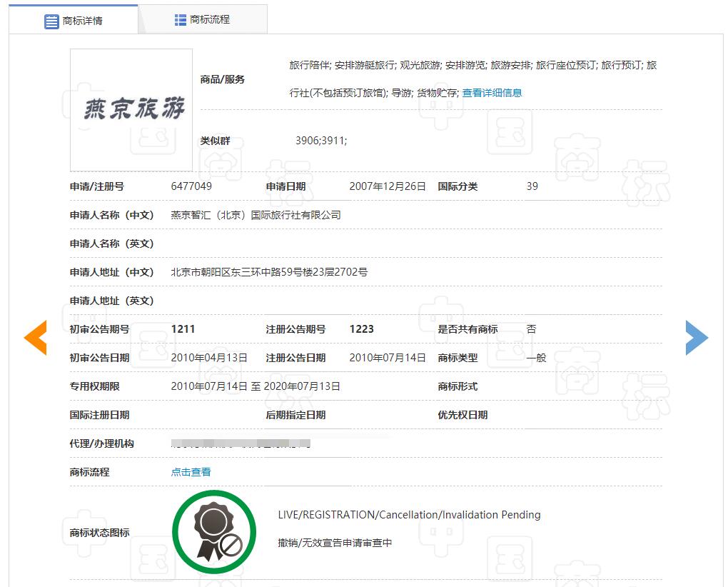
Task: Go to next trademark with blue arrow
Action: click(697, 338)
